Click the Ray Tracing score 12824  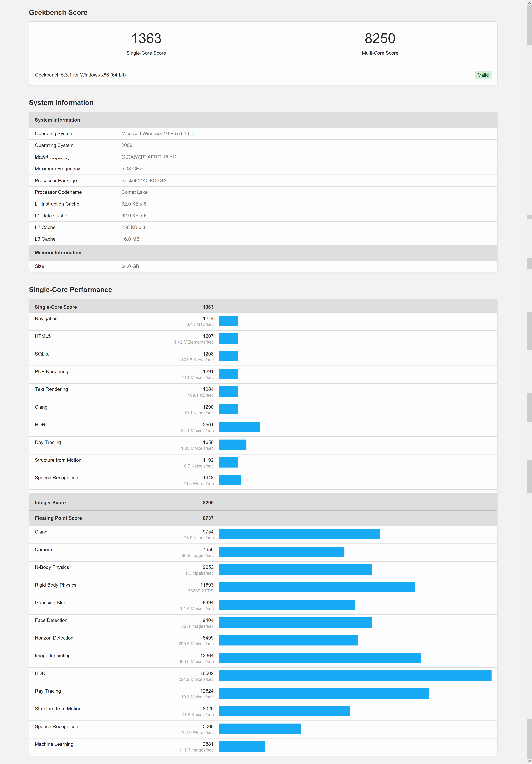click(x=207, y=691)
